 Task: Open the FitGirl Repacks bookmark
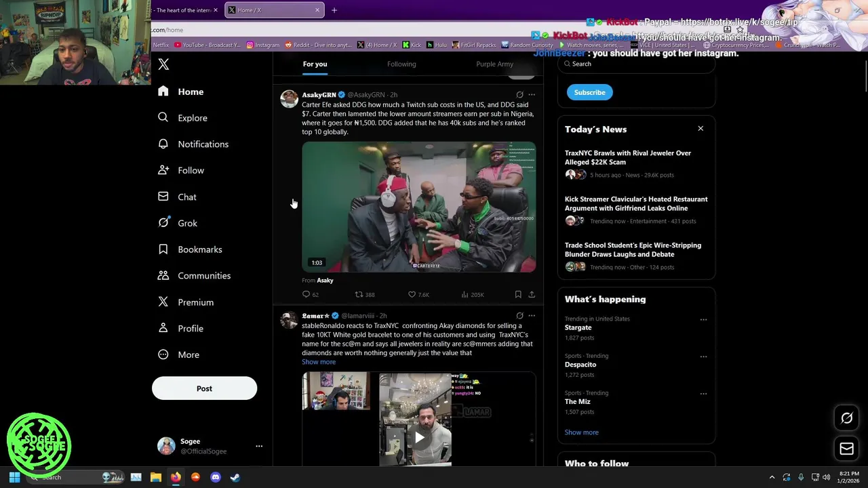pos(474,45)
